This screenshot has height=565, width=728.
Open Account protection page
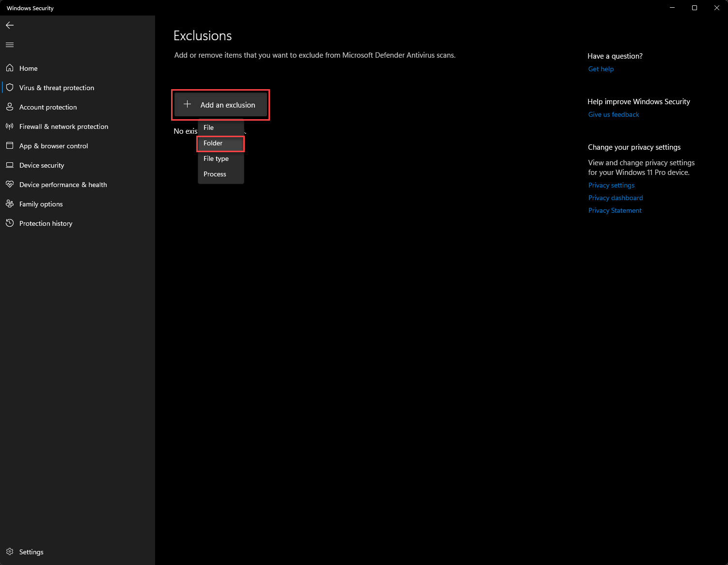tap(78, 107)
